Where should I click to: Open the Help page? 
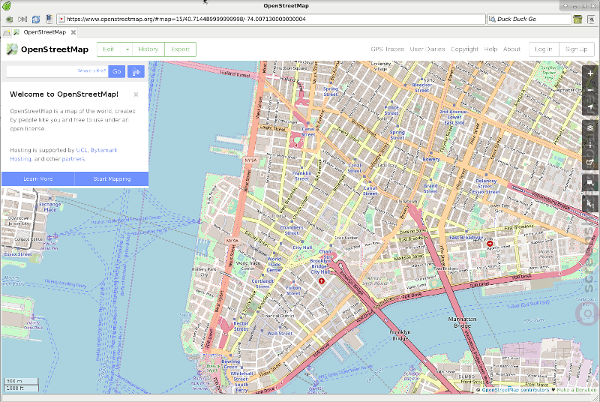[491, 49]
